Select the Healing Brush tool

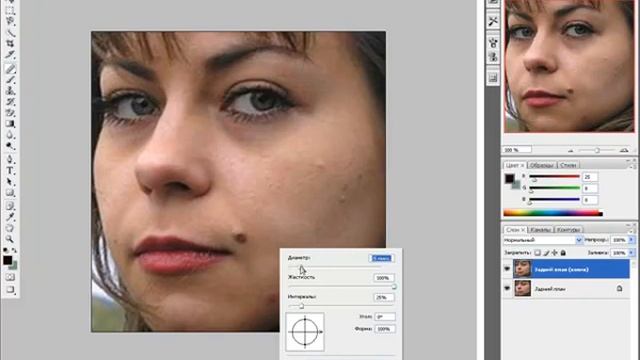[10, 69]
